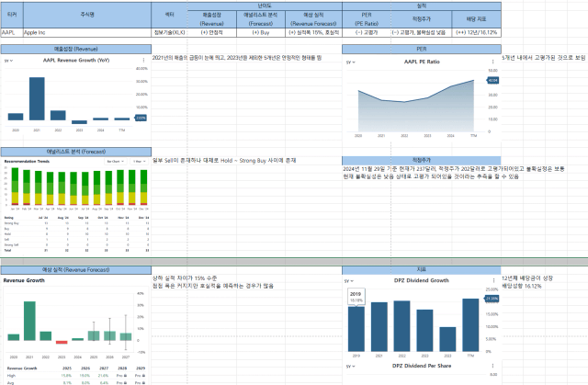Image resolution: width=588 pixels, height=385 pixels.
Task: Open 5Y range dropdown on AAPL PE Ratio chart
Action: coord(351,62)
